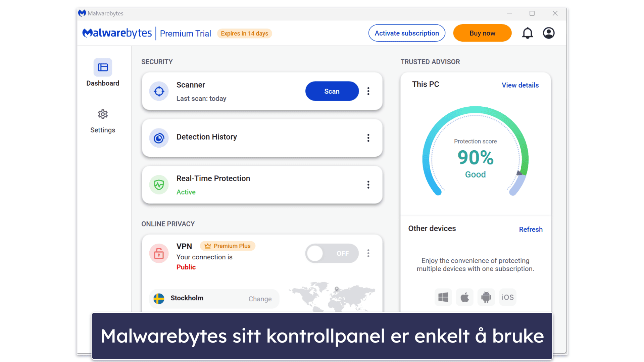Click the Windows platform icon
Image resolution: width=644 pixels, height=362 pixels.
443,297
